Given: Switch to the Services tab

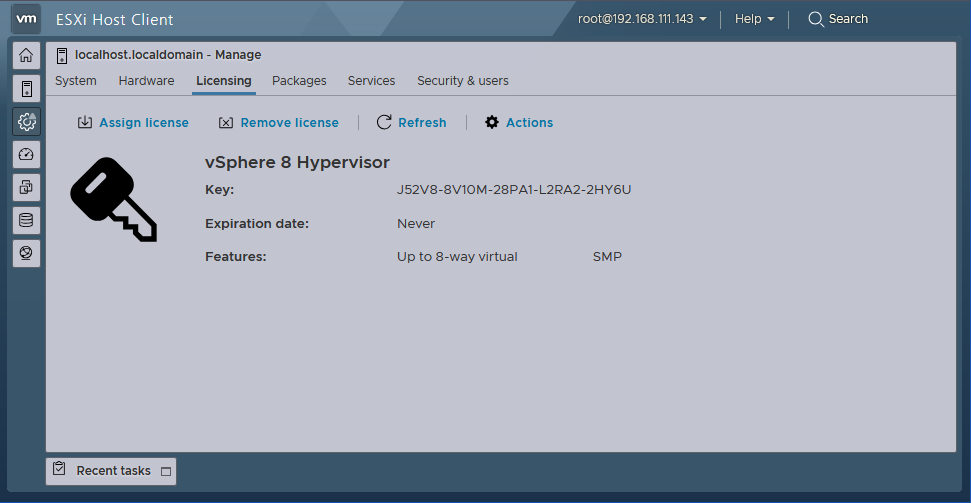Looking at the screenshot, I should tap(372, 81).
